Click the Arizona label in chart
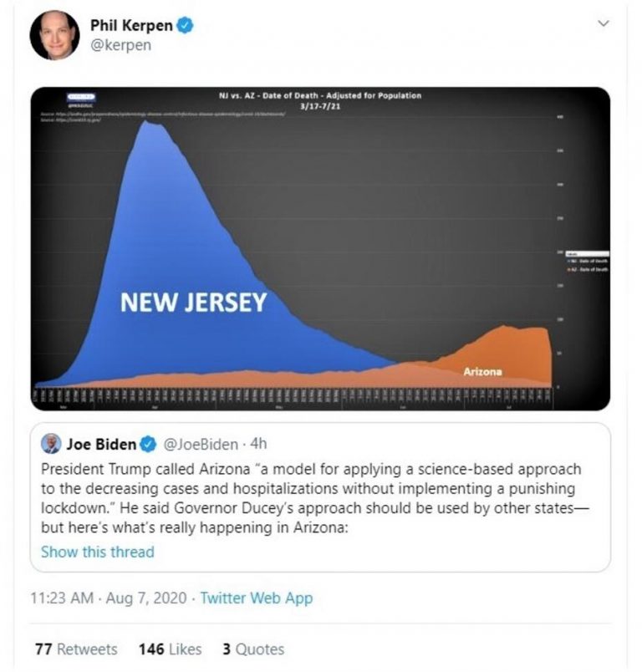The width and height of the screenshot is (642, 672). point(482,371)
